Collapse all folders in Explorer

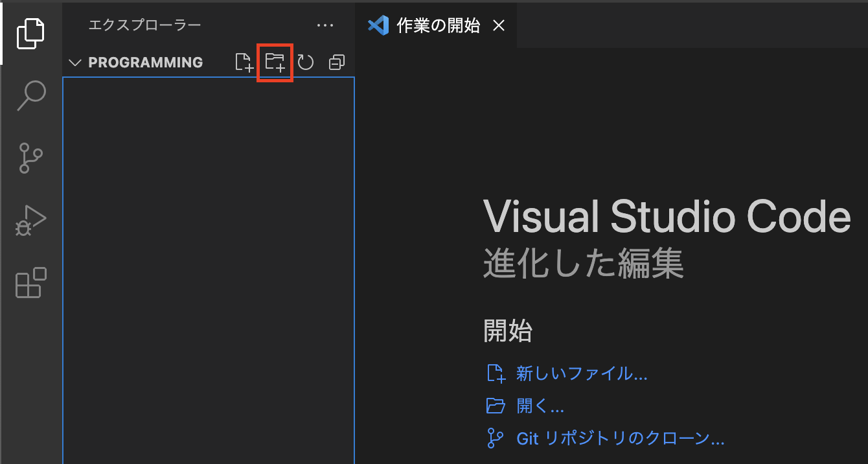pyautogui.click(x=336, y=62)
